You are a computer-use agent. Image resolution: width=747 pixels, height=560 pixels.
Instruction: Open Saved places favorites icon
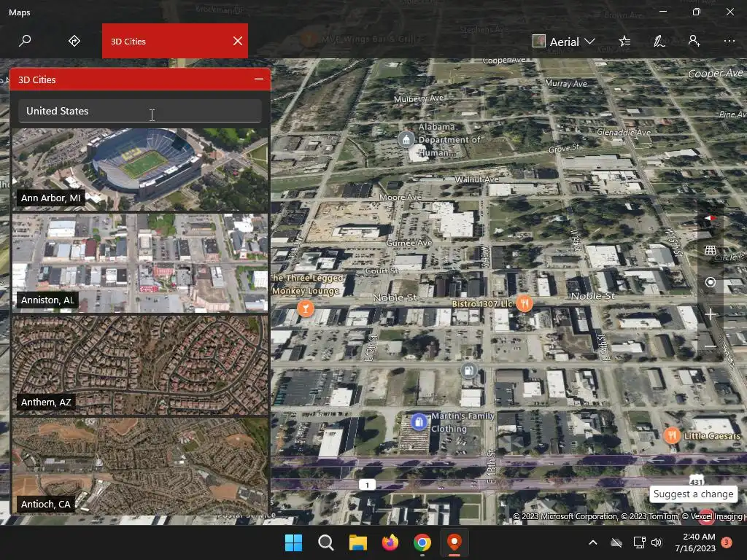[x=624, y=42]
